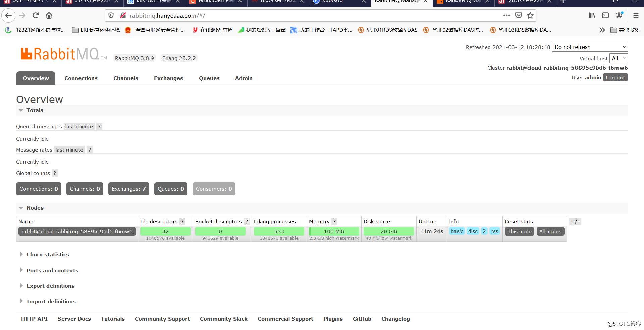Viewport: 644px width, 330px height.
Task: Toggle the sidebar view icon
Action: (605, 15)
